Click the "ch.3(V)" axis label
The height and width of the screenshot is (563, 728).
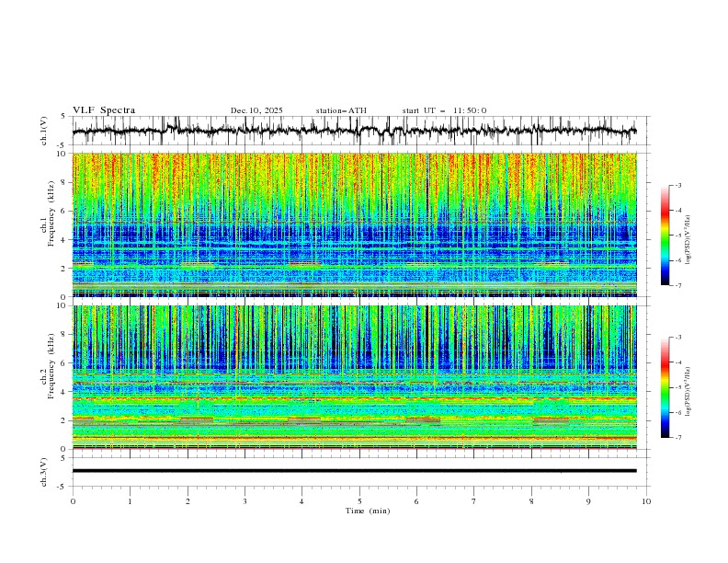[44, 472]
